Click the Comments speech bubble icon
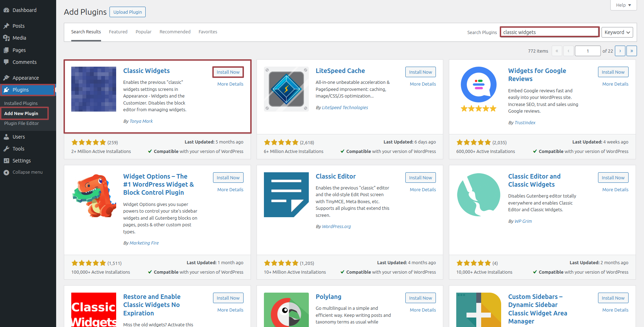Screen dimensions: 644x327 point(6,62)
